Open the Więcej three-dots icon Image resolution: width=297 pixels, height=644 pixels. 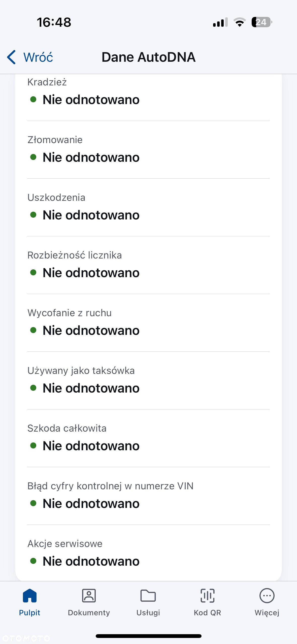click(267, 596)
